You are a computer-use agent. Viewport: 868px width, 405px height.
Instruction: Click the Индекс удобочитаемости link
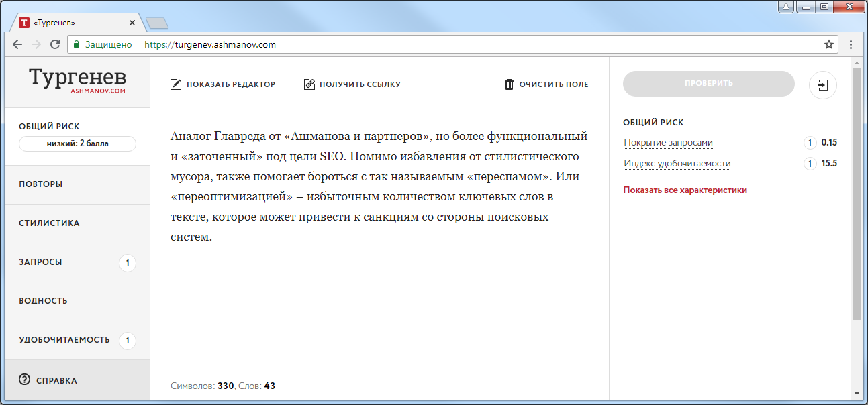(x=677, y=164)
